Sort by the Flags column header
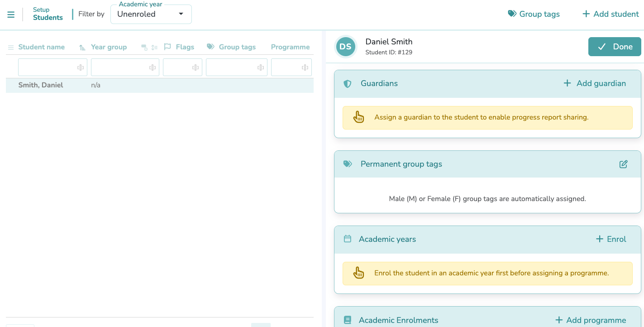The width and height of the screenshot is (644, 327). (185, 47)
